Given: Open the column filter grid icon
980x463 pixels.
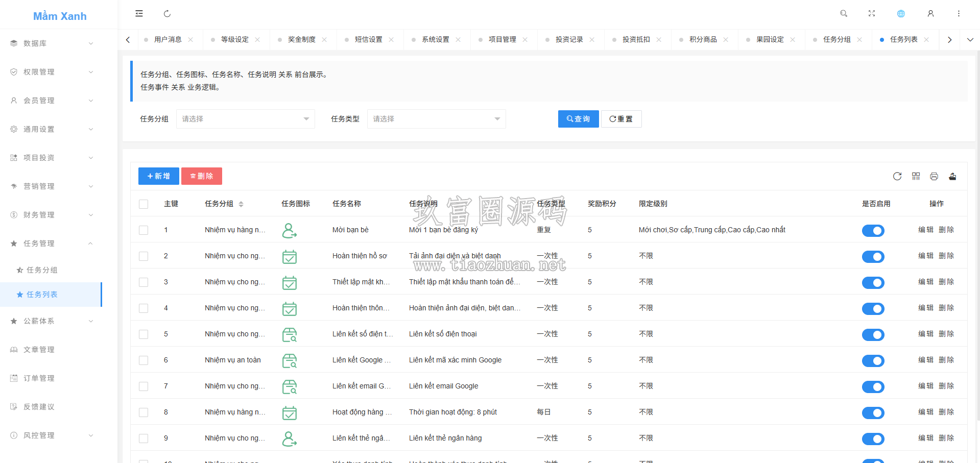Looking at the screenshot, I should pyautogui.click(x=916, y=176).
